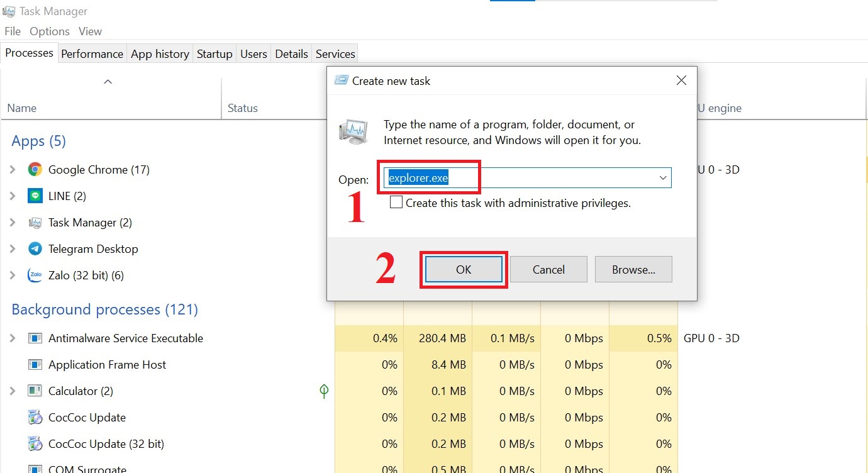
Task: Expand the LINE (2) process group
Action: coord(13,196)
